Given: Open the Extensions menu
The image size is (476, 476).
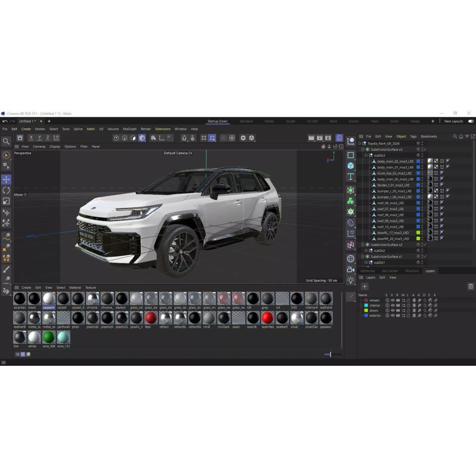Looking at the screenshot, I should (163, 129).
